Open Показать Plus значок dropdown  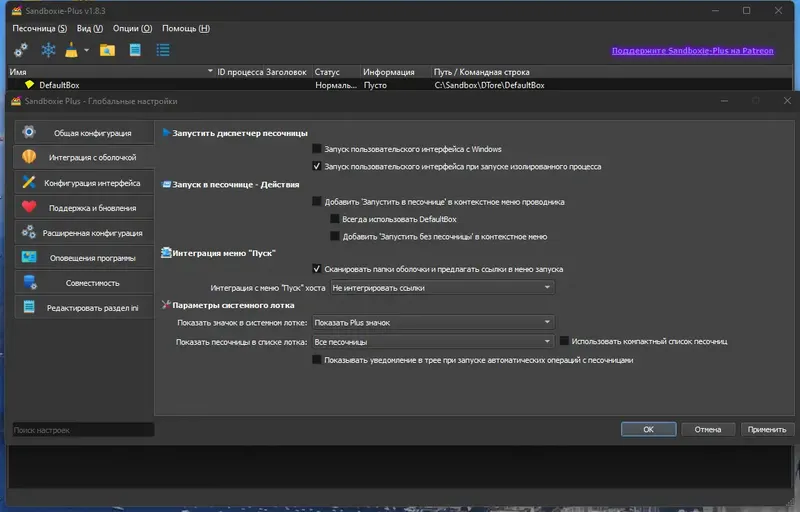click(433, 322)
